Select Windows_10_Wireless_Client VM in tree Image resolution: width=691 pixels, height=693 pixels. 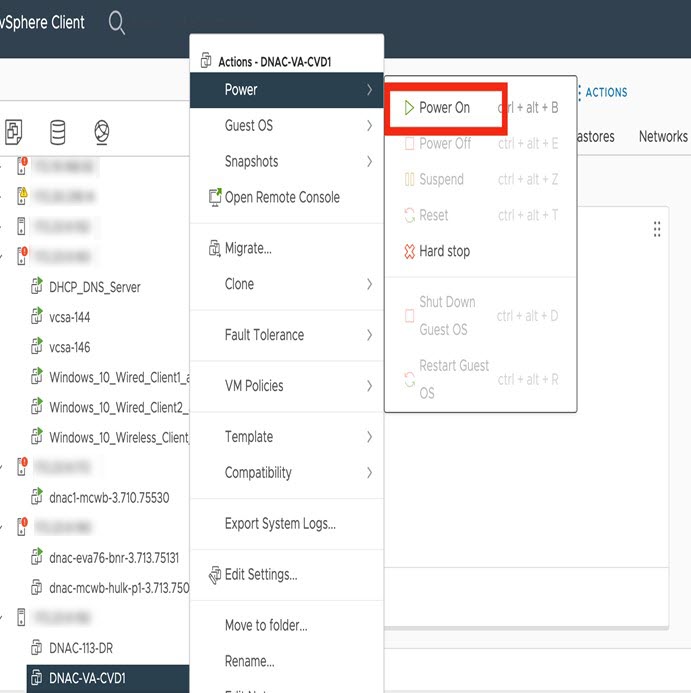coord(119,437)
